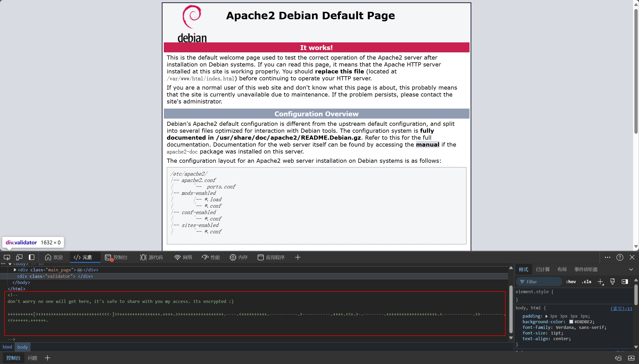
Task: Toggle the :hov element state panel
Action: pos(571,282)
